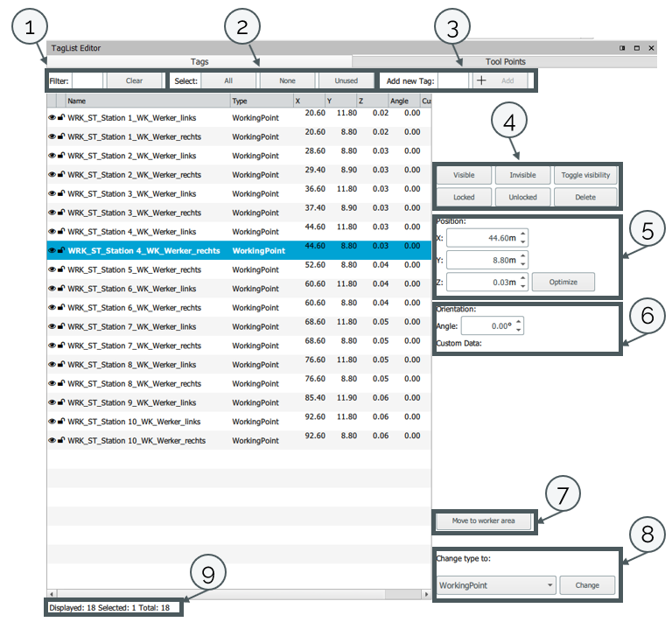
Task: Toggle eye icon for WRK_ST_Station 1_WK_Werker_links
Action: click(52, 115)
